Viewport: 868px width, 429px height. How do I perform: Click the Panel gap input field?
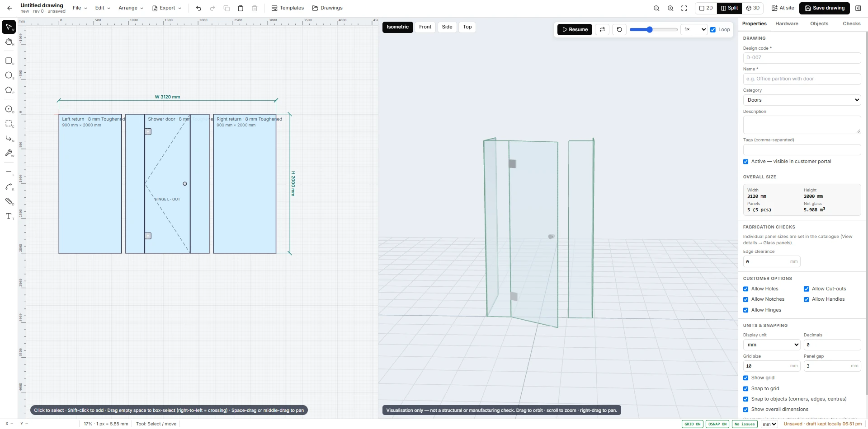(x=832, y=366)
